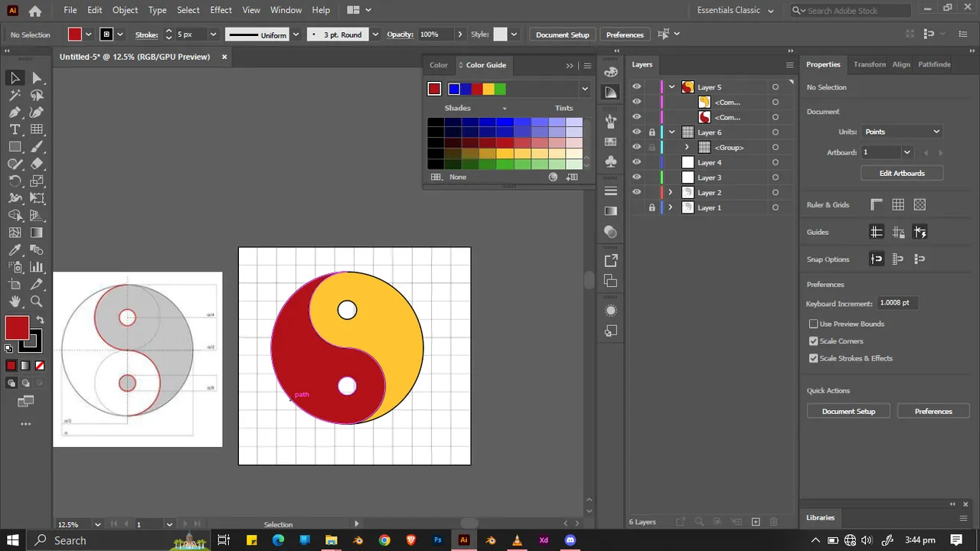
Task: Select the Eyedropper tool
Action: coord(15,250)
